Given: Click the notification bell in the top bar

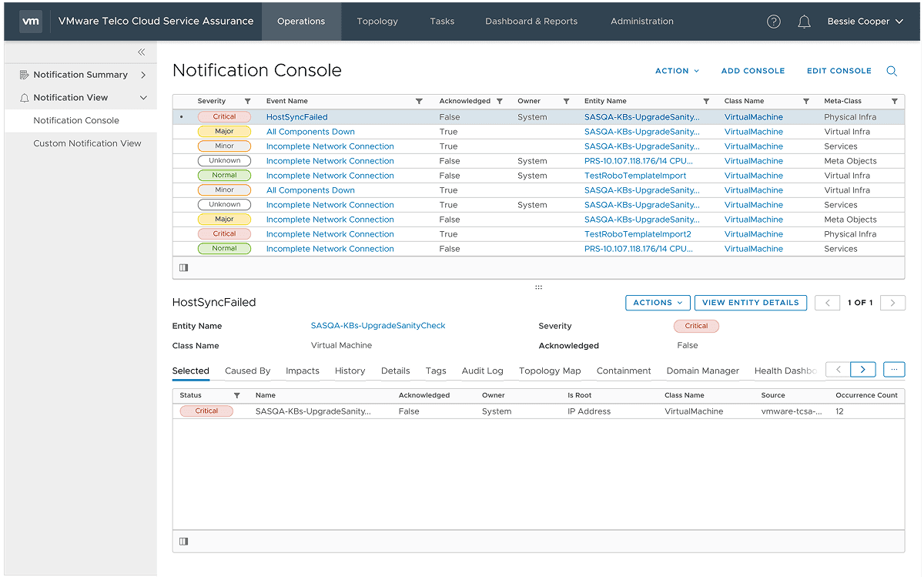Looking at the screenshot, I should click(804, 21).
